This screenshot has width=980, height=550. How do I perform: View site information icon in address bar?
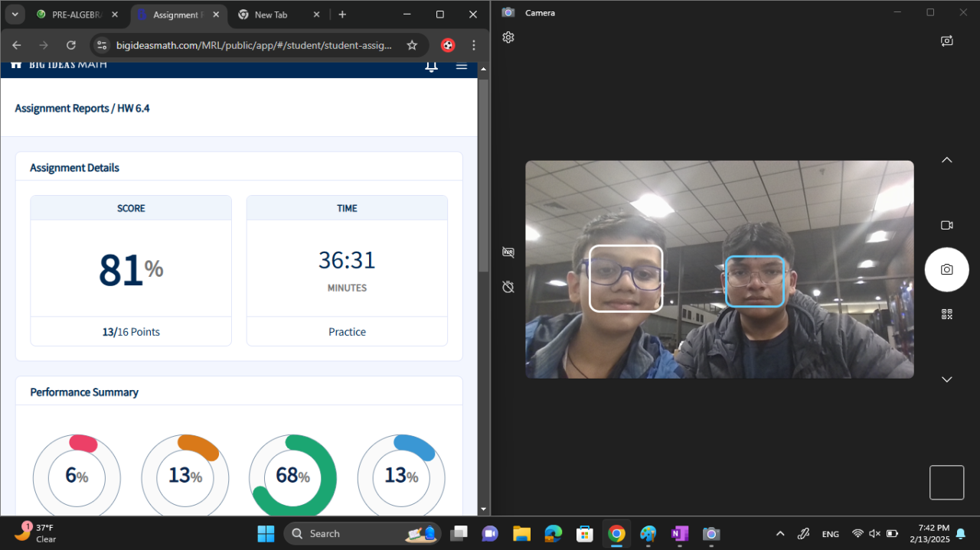(x=103, y=45)
